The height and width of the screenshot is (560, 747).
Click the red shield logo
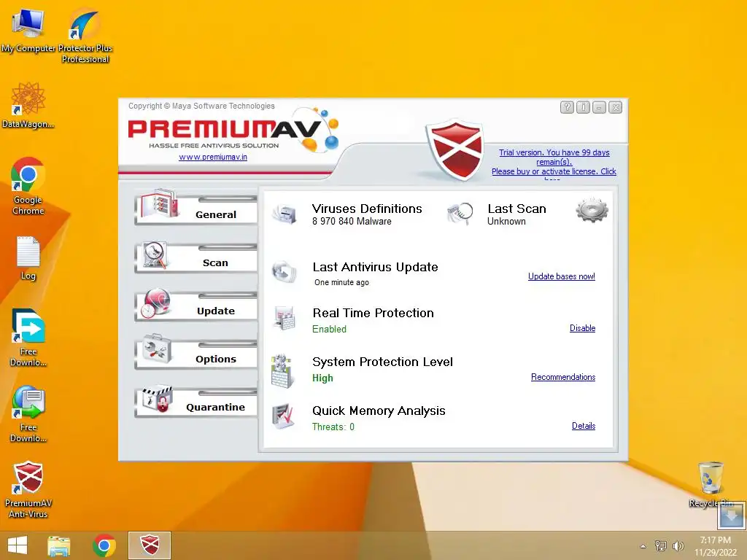(x=456, y=150)
